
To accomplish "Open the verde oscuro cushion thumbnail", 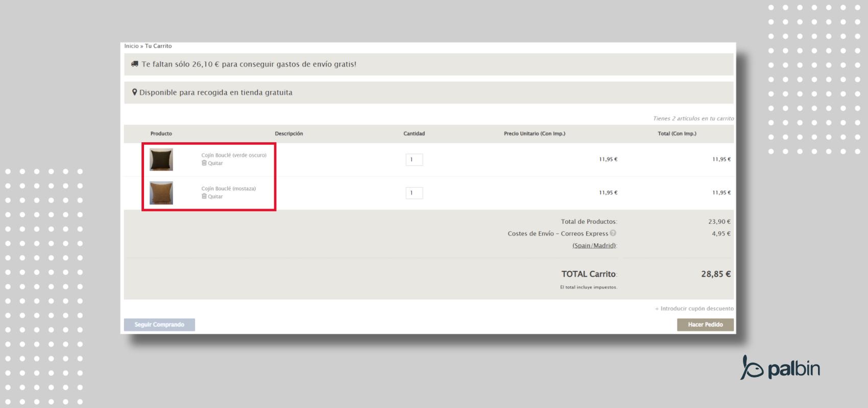I will tap(161, 160).
